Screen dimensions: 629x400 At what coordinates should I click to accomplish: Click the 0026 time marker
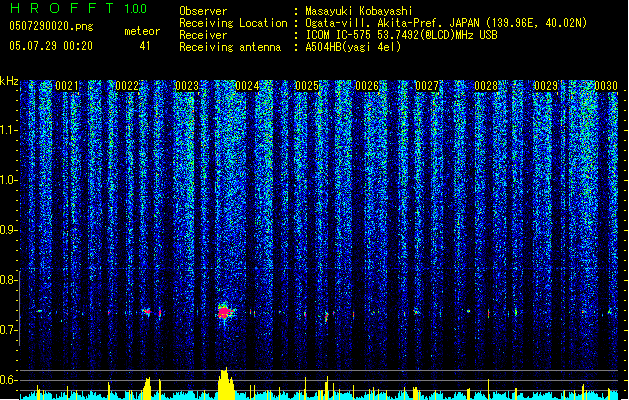click(x=367, y=86)
